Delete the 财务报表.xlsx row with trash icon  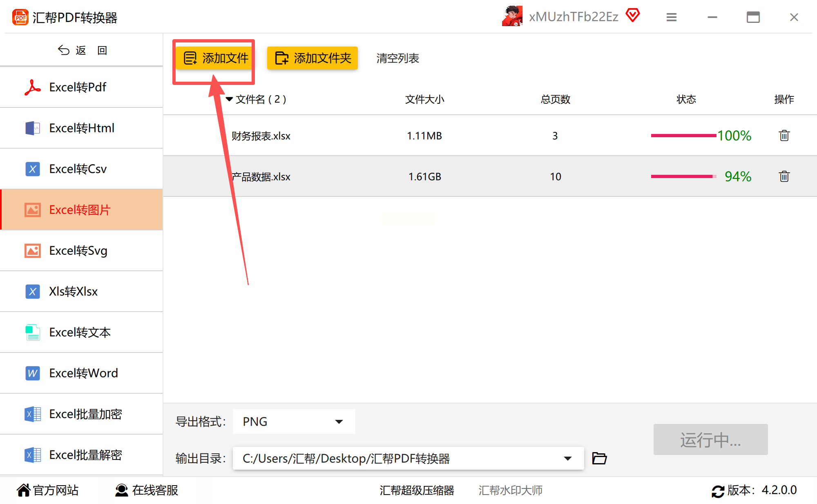tap(784, 136)
